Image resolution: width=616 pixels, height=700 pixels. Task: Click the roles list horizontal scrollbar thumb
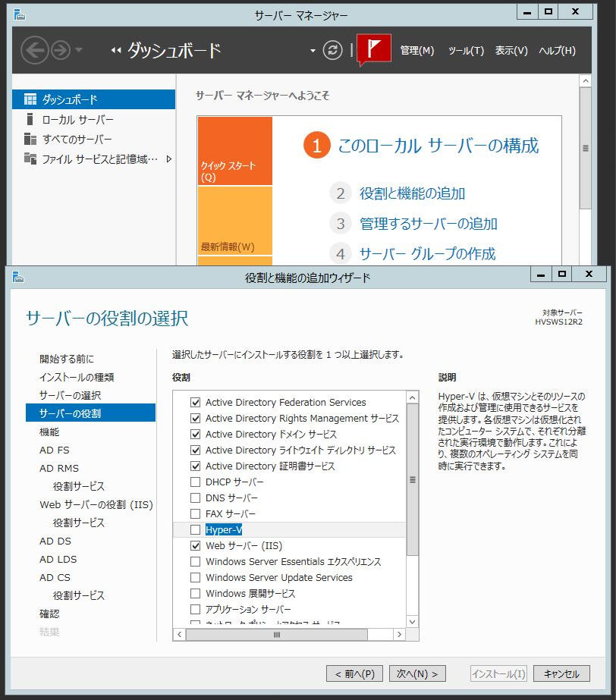[x=276, y=634]
